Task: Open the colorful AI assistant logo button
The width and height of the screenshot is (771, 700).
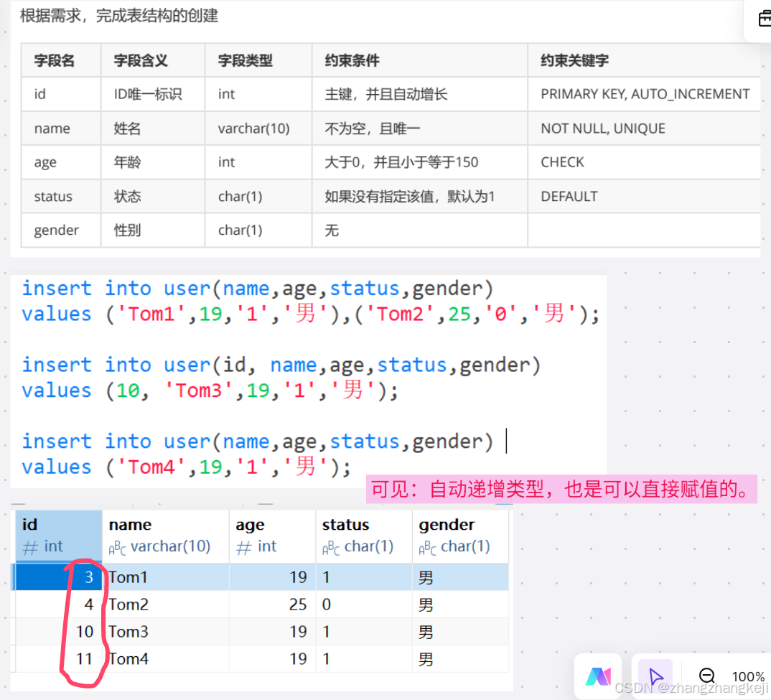Action: tap(598, 676)
